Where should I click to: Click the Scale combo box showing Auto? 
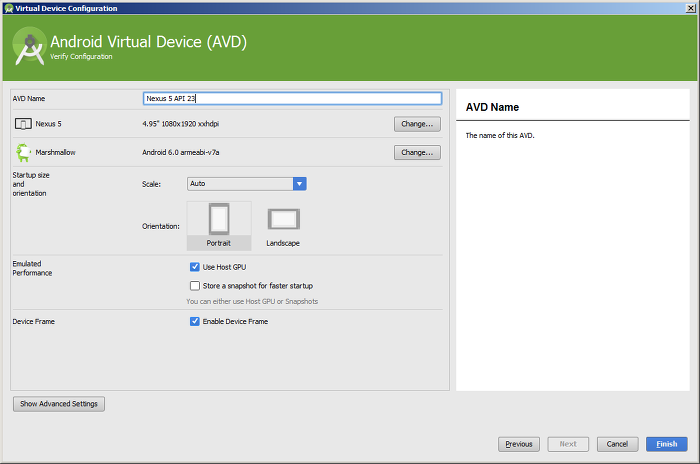tap(246, 184)
